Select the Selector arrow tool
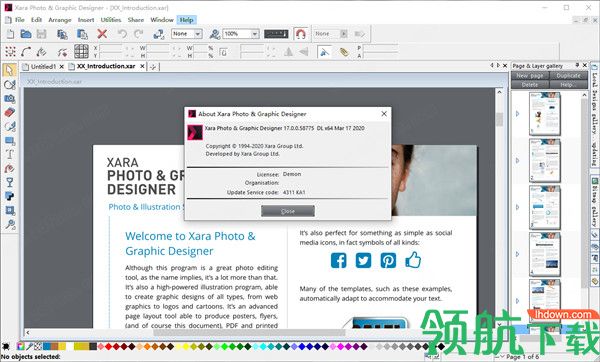600x362 pixels. (x=9, y=70)
